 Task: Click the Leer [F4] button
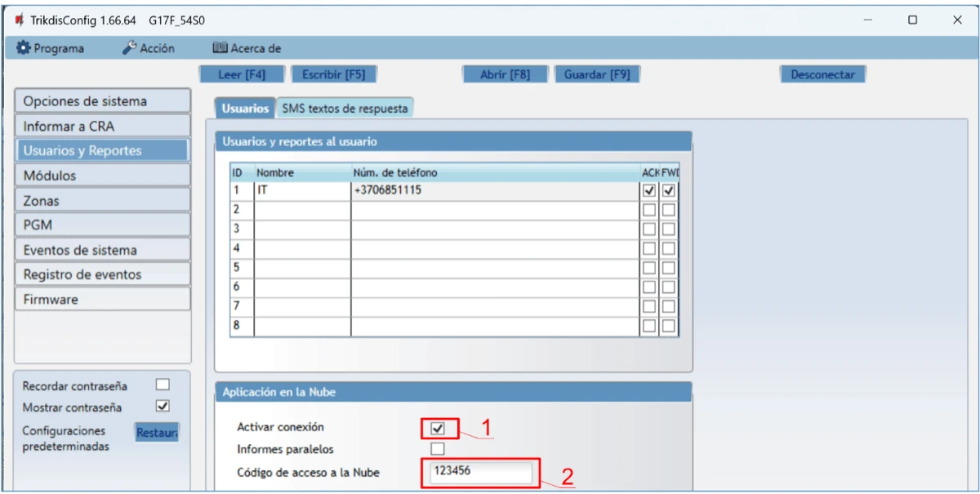(242, 74)
